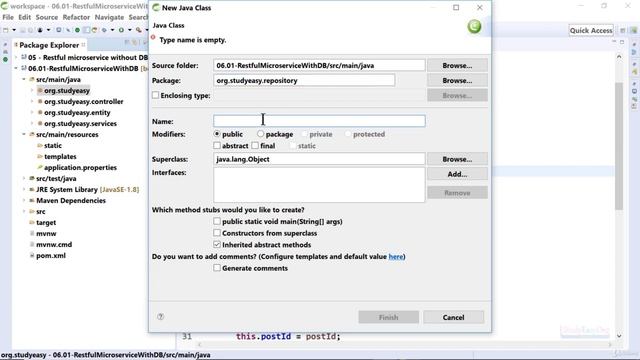Expand the org.studyeasy.services package node
Screen dimensions: 640x360
[32, 123]
